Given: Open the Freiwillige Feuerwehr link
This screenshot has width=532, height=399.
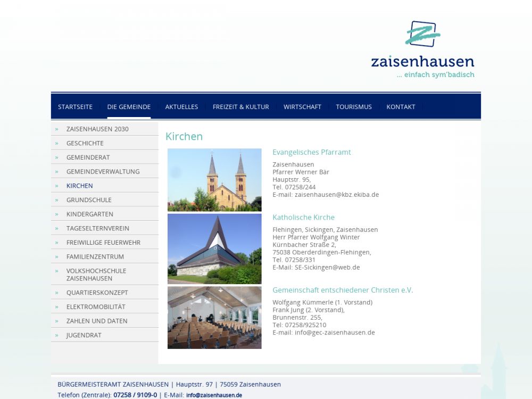Looking at the screenshot, I should pyautogui.click(x=103, y=243).
